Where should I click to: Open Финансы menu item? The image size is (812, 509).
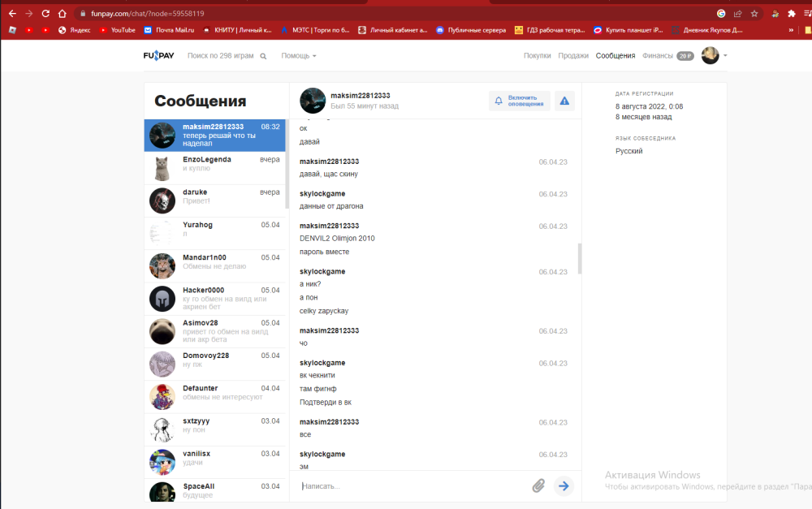click(x=657, y=55)
